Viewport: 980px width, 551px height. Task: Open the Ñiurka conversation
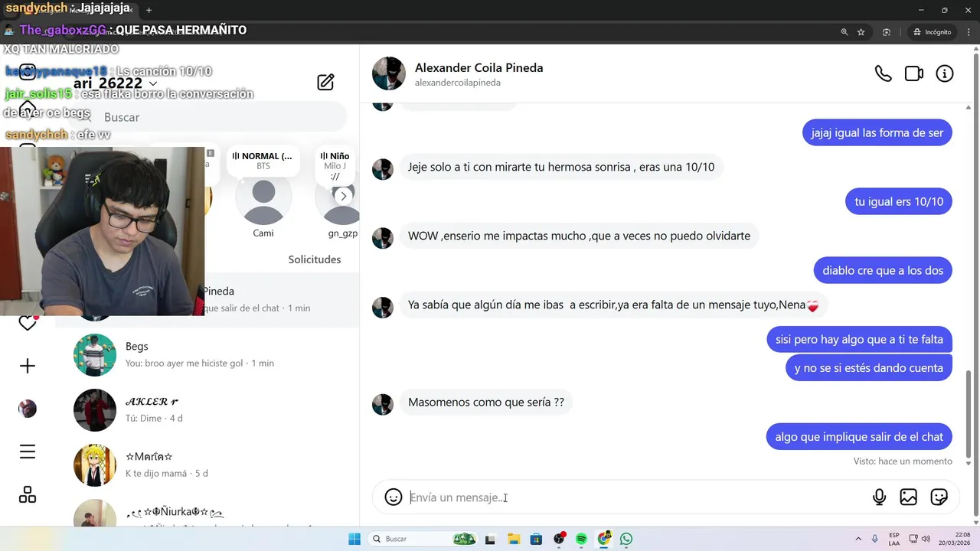point(207,513)
